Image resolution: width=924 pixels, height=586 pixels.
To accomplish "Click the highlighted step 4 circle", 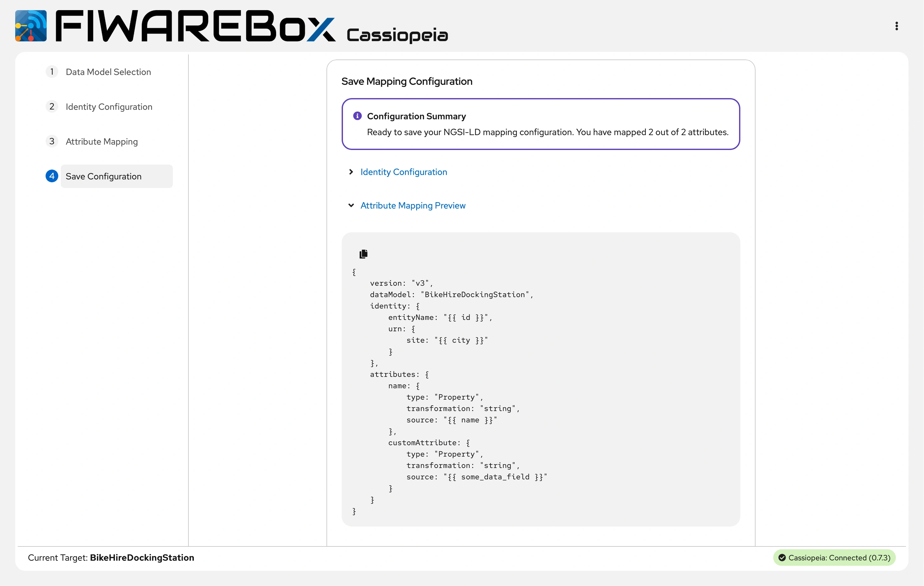I will 52,176.
